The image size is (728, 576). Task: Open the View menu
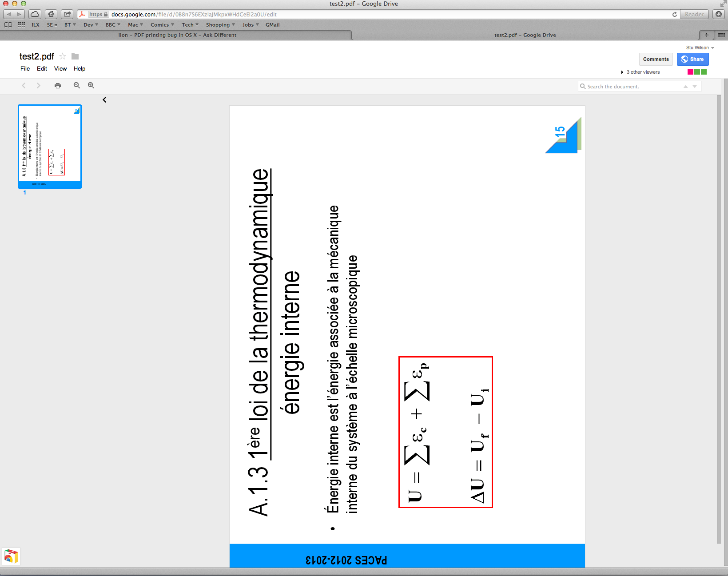click(60, 69)
